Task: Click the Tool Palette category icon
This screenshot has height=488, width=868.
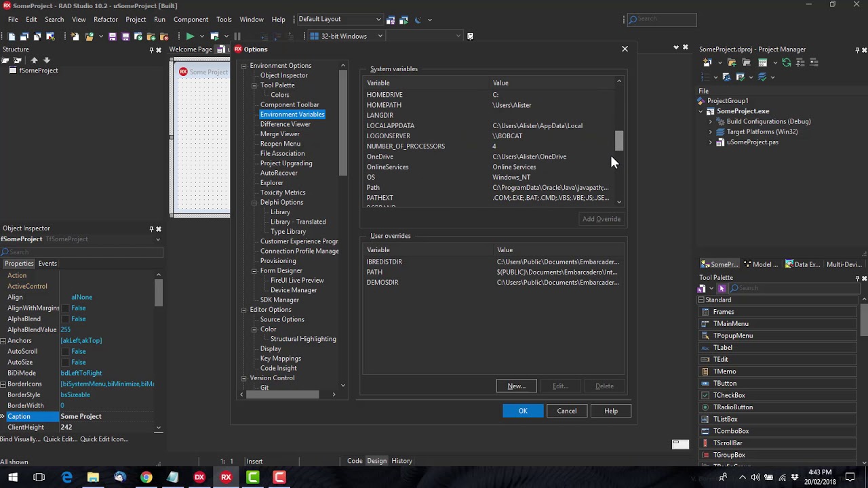Action: [702, 288]
